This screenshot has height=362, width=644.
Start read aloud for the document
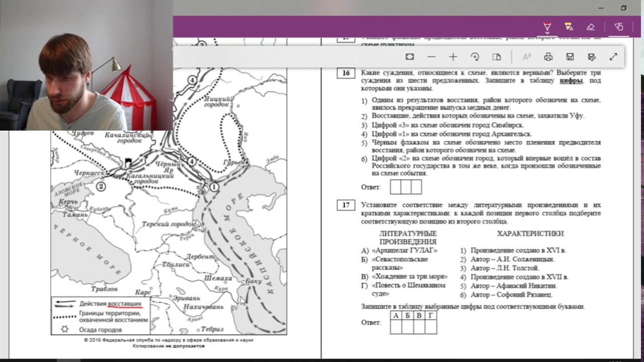pyautogui.click(x=526, y=57)
